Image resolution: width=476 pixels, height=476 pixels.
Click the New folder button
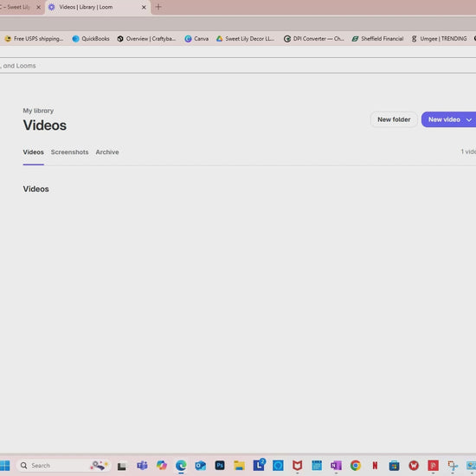[x=394, y=119]
